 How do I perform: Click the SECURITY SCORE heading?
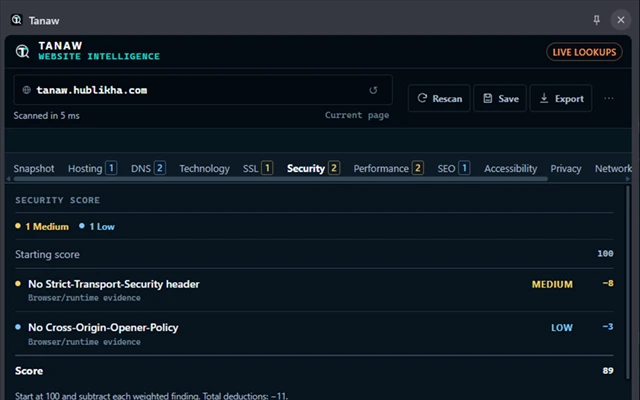[58, 200]
